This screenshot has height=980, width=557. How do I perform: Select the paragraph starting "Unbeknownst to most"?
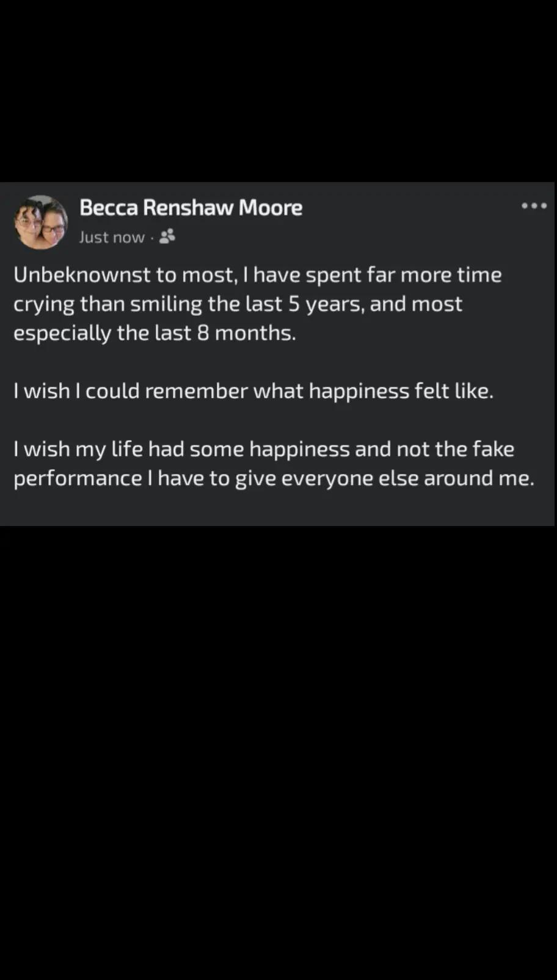click(x=258, y=304)
